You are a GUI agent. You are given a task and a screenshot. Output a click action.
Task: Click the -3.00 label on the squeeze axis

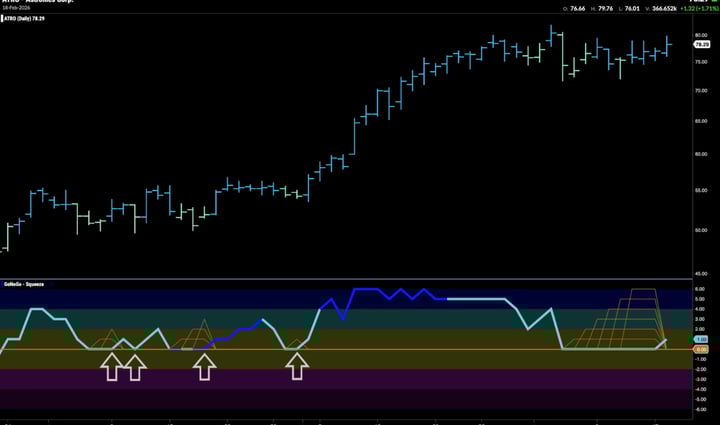[700, 380]
